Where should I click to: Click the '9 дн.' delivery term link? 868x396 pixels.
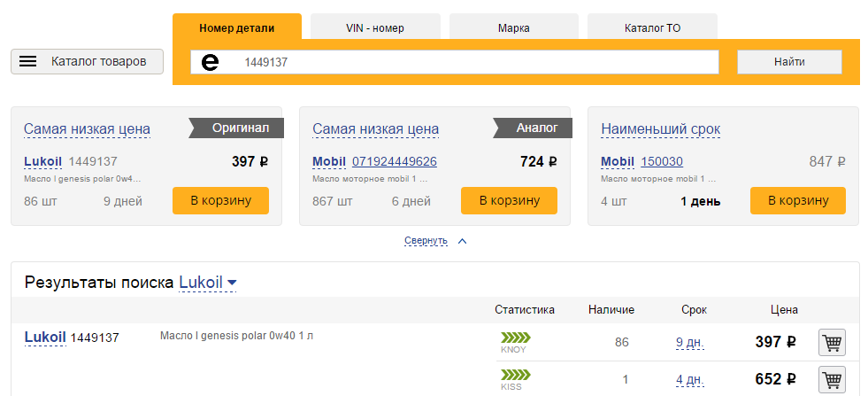(690, 342)
